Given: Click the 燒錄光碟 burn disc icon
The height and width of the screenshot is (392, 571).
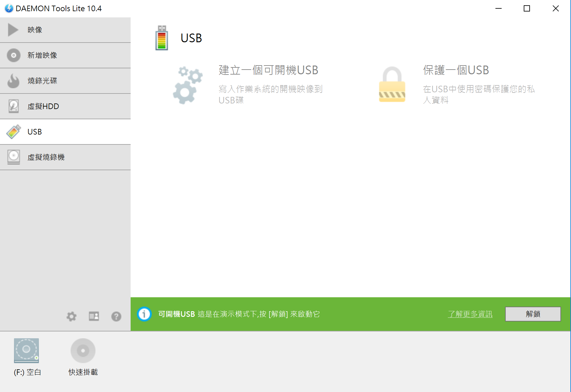Looking at the screenshot, I should (x=13, y=80).
